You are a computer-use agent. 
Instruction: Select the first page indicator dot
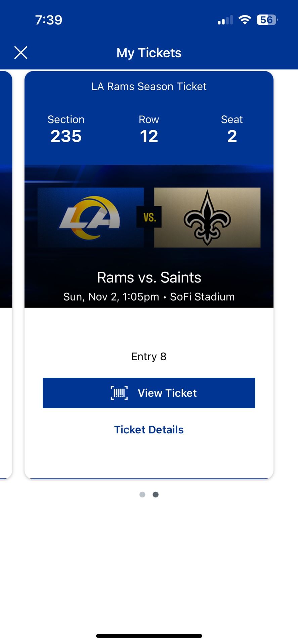coord(142,494)
